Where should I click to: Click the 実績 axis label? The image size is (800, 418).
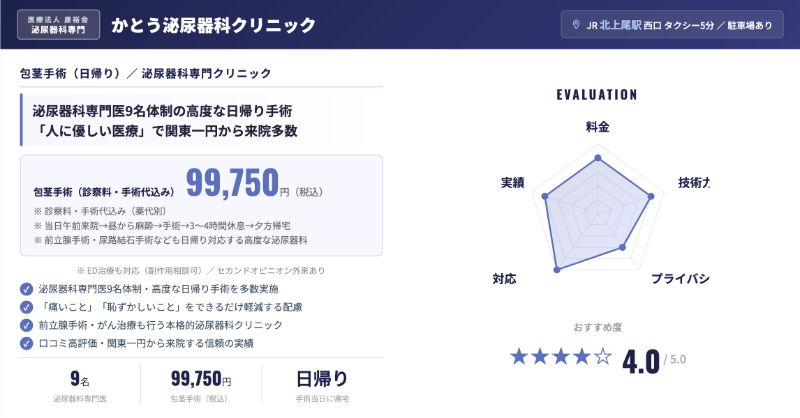point(512,183)
